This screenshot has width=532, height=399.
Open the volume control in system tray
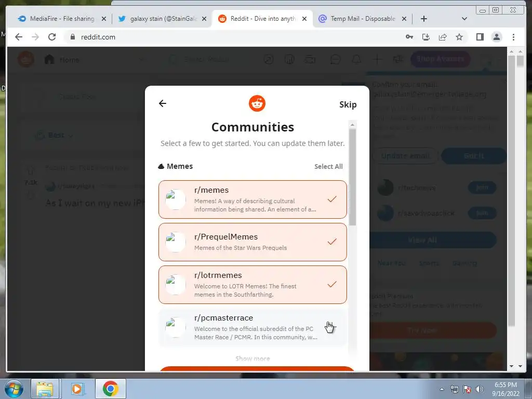click(479, 389)
